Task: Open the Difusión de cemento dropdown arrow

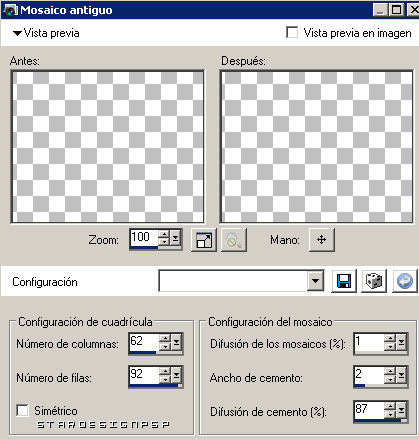Action: (x=401, y=410)
